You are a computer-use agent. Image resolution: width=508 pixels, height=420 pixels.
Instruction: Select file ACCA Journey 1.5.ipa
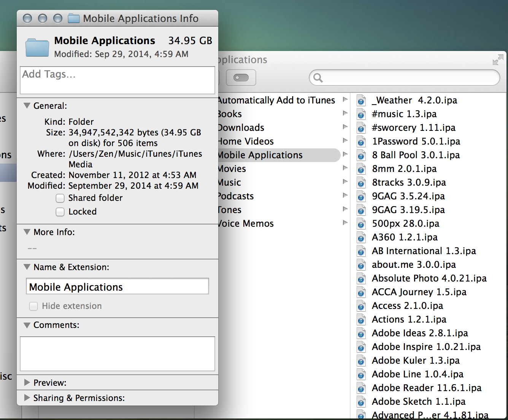(x=419, y=292)
